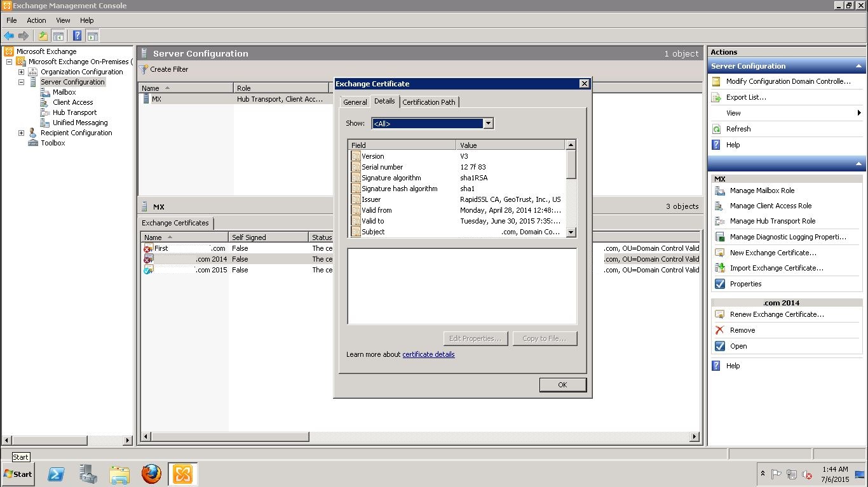This screenshot has width=868, height=487.
Task: Expand the Recipient Configuration tree node
Action: [21, 133]
